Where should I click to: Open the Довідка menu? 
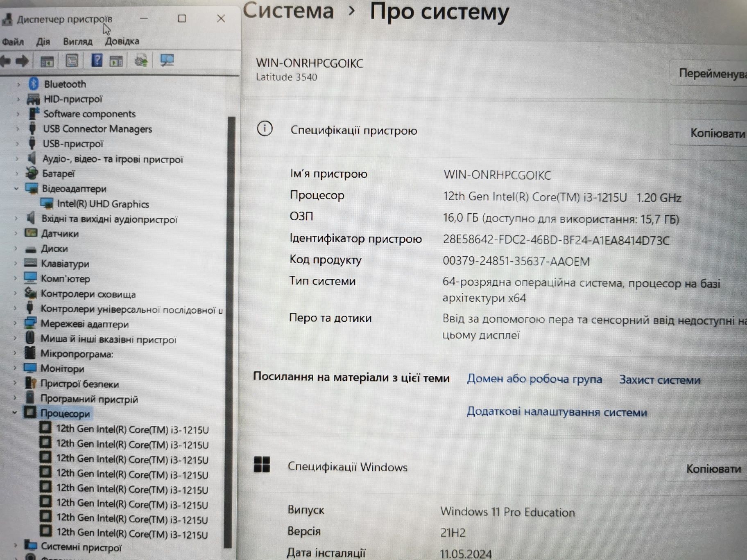pyautogui.click(x=122, y=41)
